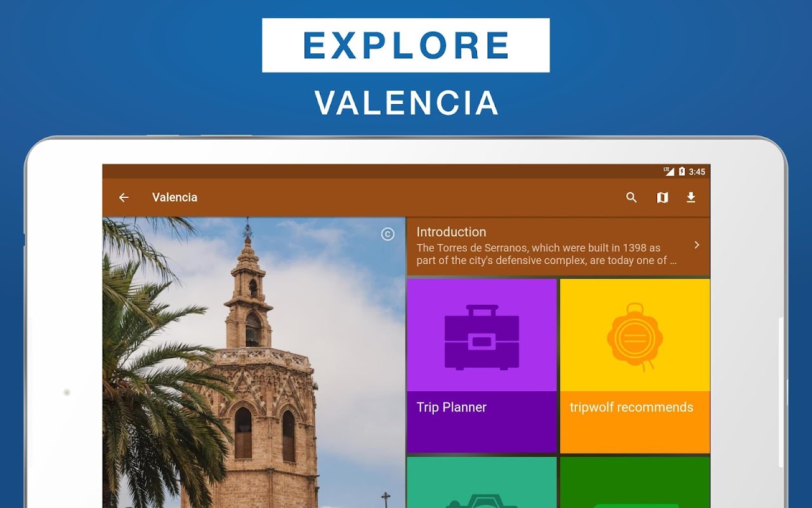Expand Introduction using the right chevron
This screenshot has height=508, width=812.
[697, 245]
